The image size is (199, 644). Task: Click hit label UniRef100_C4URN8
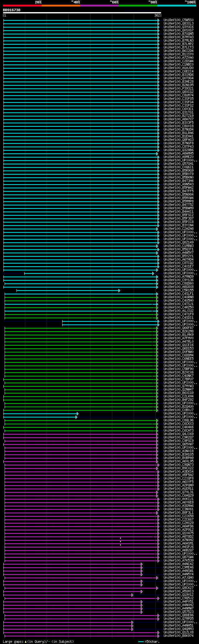click(178, 297)
